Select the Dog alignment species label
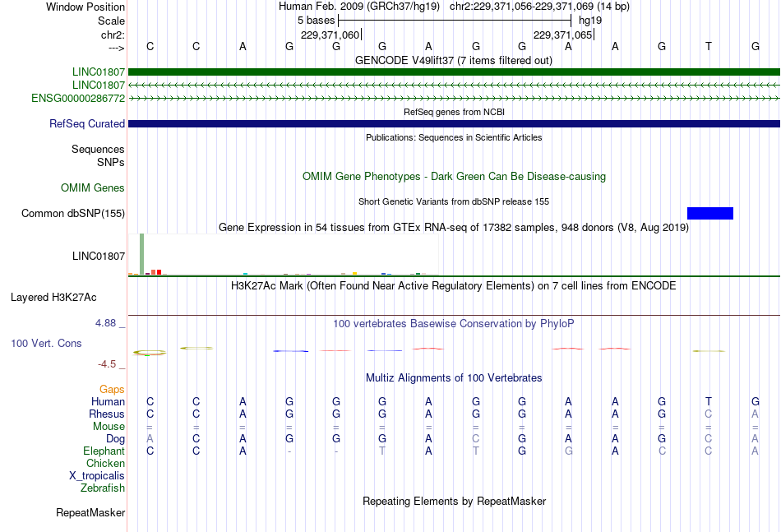The height and width of the screenshot is (532, 781). [x=116, y=439]
